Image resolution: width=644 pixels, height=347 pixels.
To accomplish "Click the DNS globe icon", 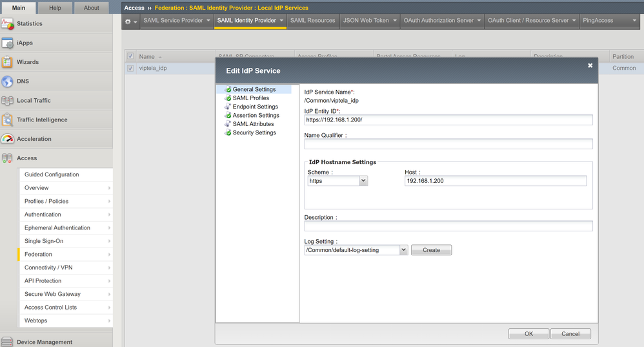I will (x=8, y=81).
